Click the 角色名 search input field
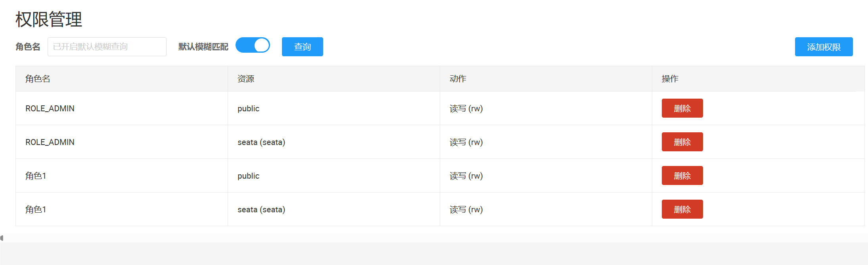Screen dimensions: 868x265 pos(107,47)
